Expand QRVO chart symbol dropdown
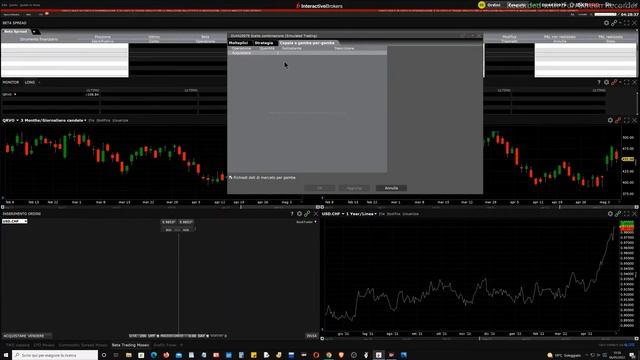This screenshot has height=360, width=640. (18, 120)
